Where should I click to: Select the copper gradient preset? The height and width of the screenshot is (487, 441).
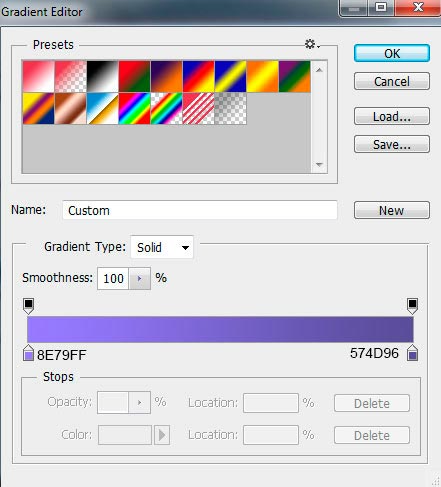(70, 109)
